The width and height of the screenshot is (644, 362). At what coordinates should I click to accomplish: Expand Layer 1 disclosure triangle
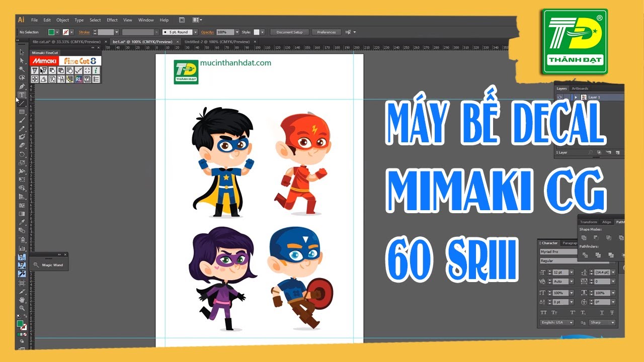tap(576, 97)
